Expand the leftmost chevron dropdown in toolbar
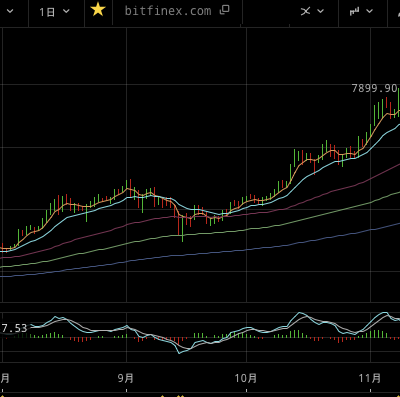 pos(10,11)
